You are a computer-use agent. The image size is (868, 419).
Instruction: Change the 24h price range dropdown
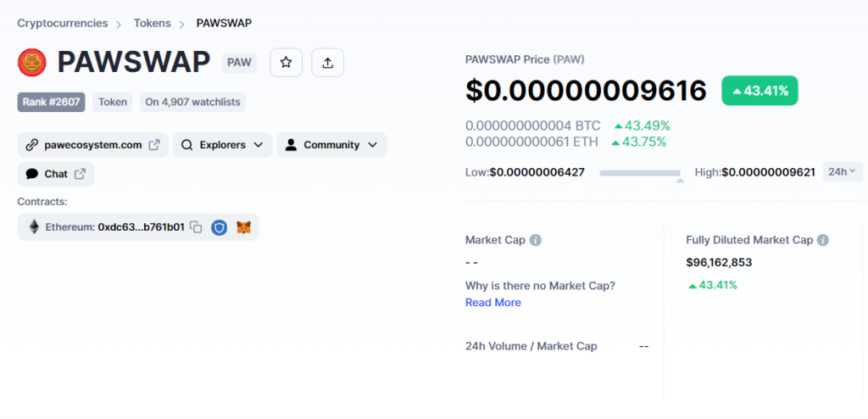[x=842, y=172]
